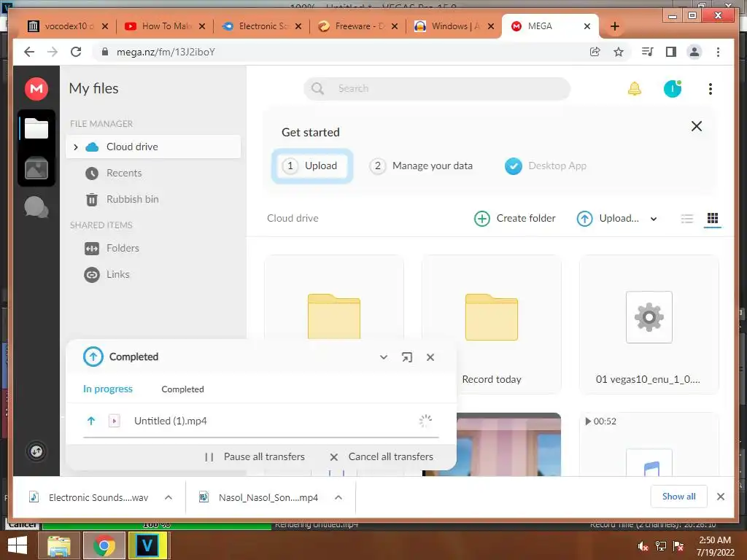Select Get started step 1 Upload
Viewport: 747px width, 560px height.
pos(312,166)
